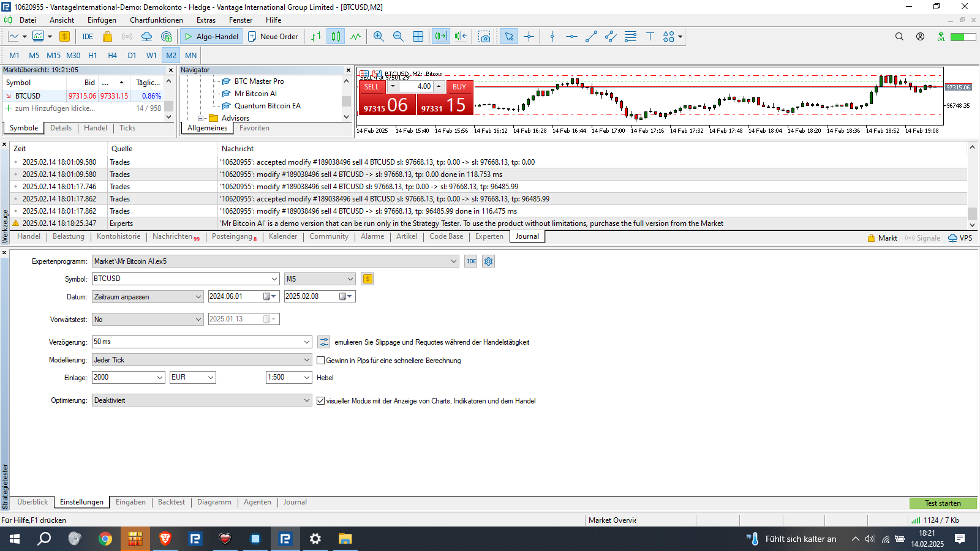Screen dimensions: 980x551
Task: Switch chart timeframe to M1
Action: [x=14, y=55]
